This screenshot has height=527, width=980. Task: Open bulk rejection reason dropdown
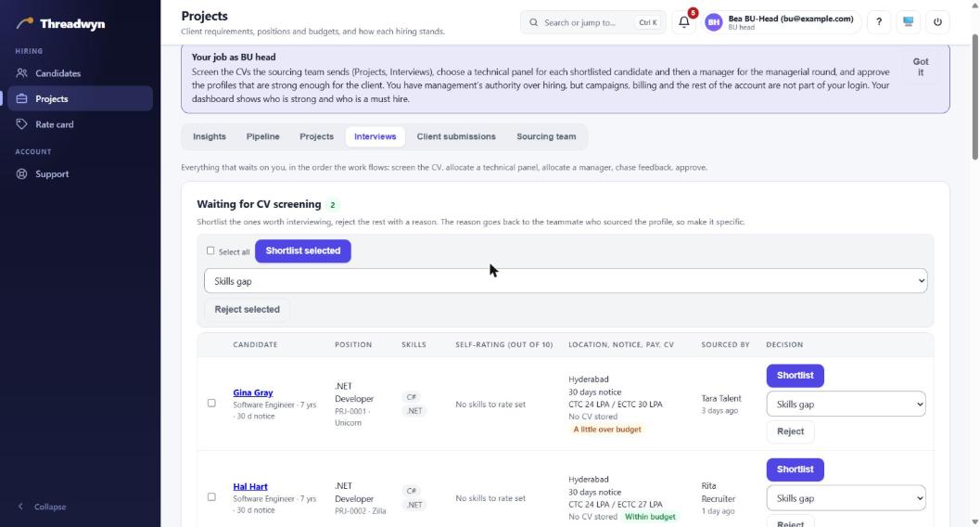(x=566, y=281)
